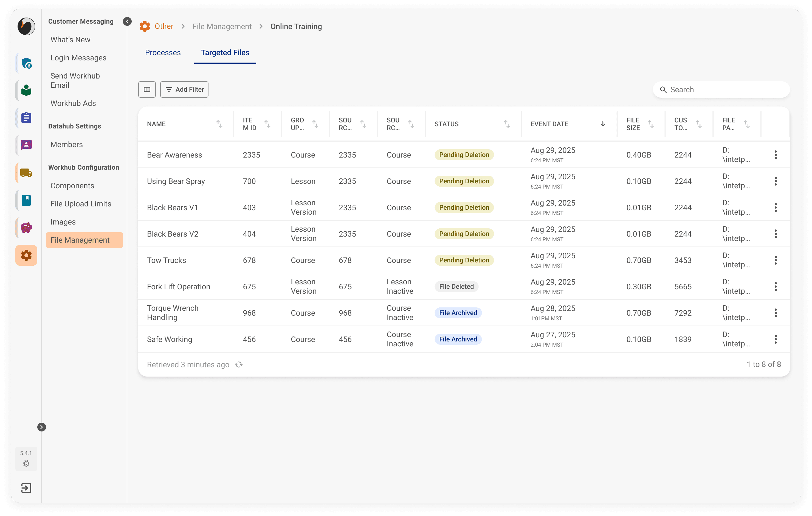The height and width of the screenshot is (516, 812).
Task: Open the three-dot menu for the Safe Working row
Action: click(x=775, y=339)
